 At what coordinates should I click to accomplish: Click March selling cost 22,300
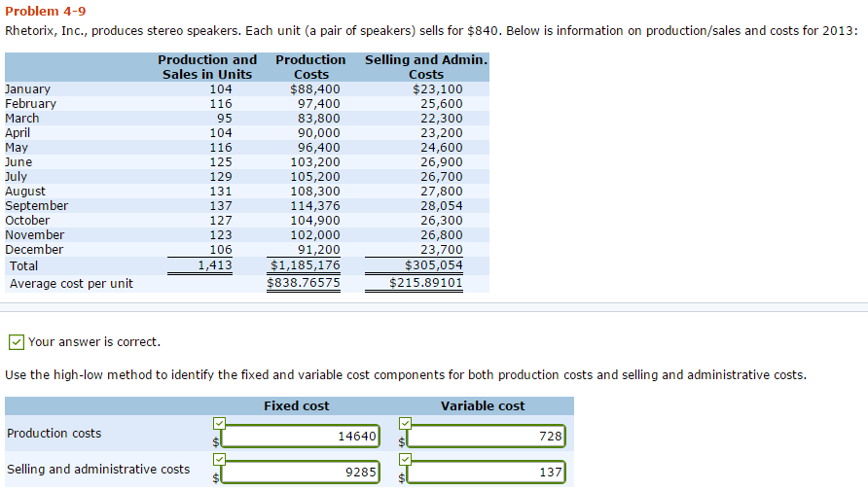pos(441,119)
